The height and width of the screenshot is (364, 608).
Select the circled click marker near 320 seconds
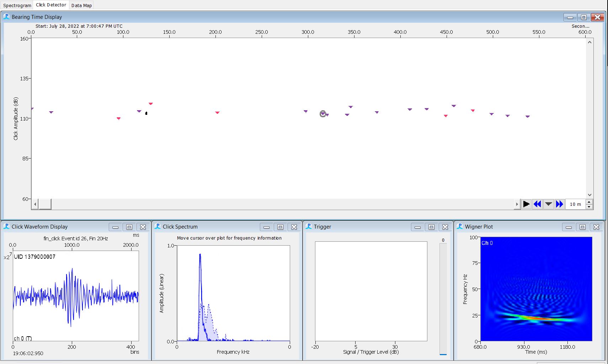323,114
